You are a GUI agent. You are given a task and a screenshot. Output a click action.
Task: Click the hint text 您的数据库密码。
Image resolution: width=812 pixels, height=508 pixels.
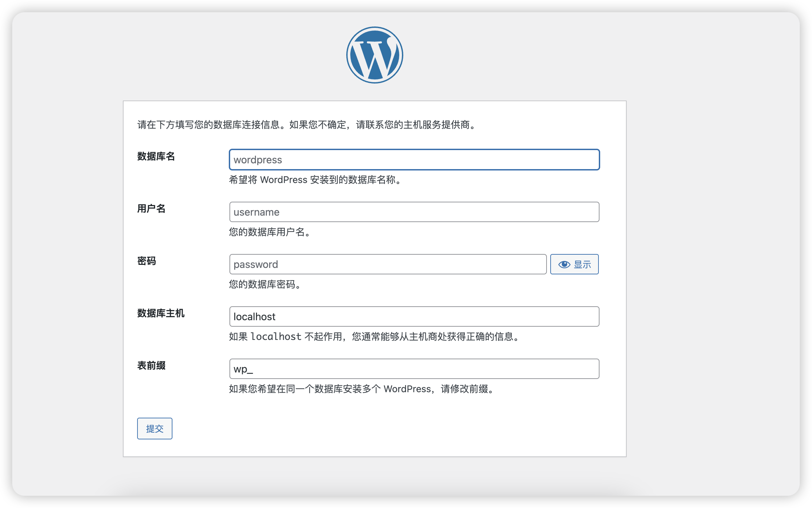(x=266, y=284)
